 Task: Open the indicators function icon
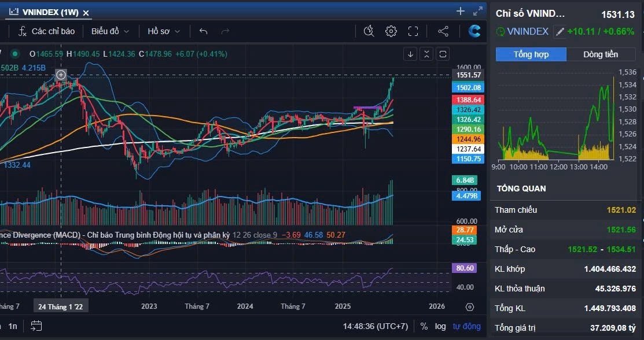[x=23, y=31]
